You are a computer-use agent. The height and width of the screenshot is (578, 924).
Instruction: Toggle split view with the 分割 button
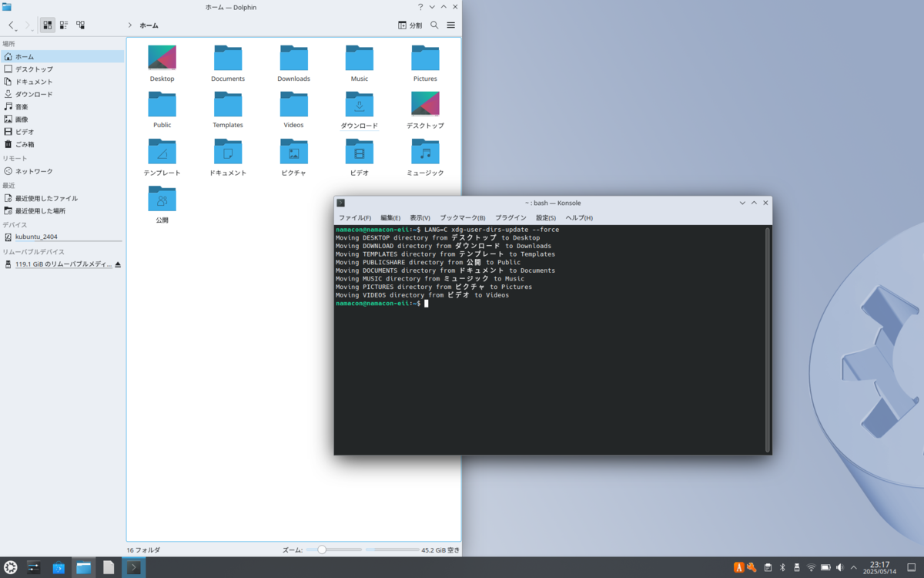[x=410, y=25]
